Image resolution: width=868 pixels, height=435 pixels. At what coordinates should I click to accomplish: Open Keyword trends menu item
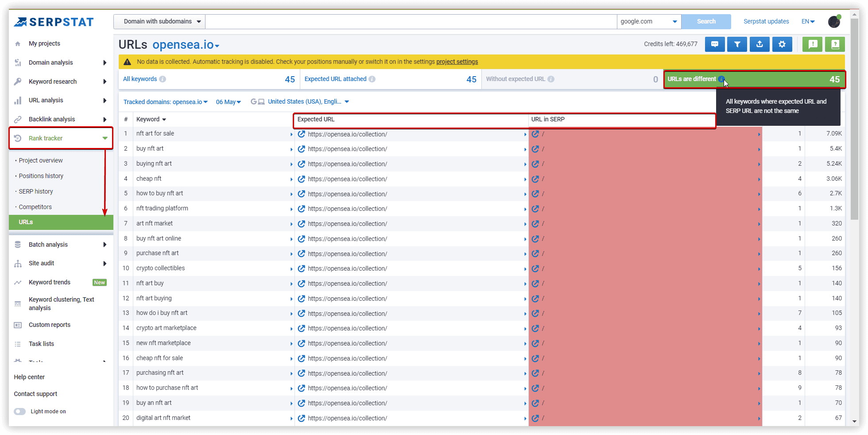(x=50, y=282)
